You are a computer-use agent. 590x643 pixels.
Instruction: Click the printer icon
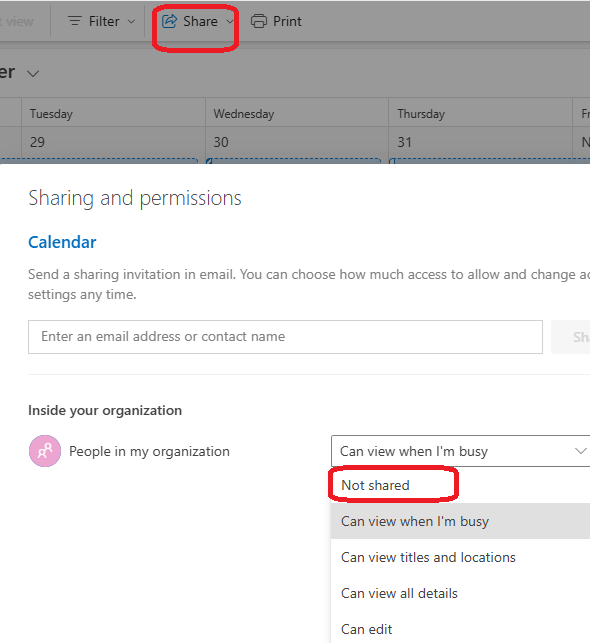tap(259, 21)
